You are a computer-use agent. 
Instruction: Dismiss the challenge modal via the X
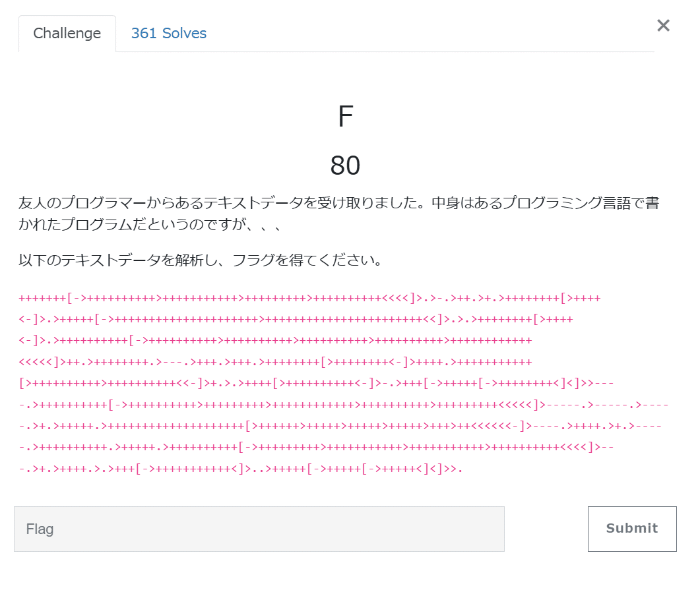click(x=662, y=25)
